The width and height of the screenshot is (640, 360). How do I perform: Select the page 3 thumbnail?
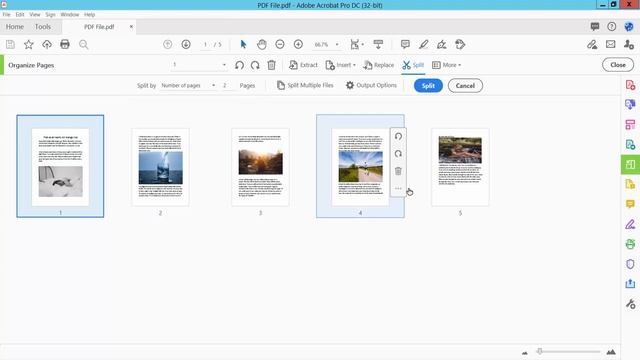coord(260,167)
